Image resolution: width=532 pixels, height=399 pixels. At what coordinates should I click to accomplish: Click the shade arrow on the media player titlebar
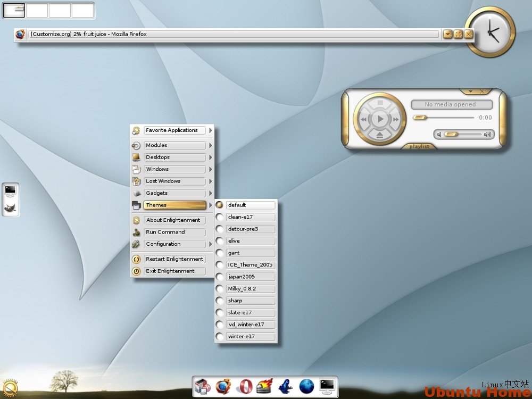point(471,91)
